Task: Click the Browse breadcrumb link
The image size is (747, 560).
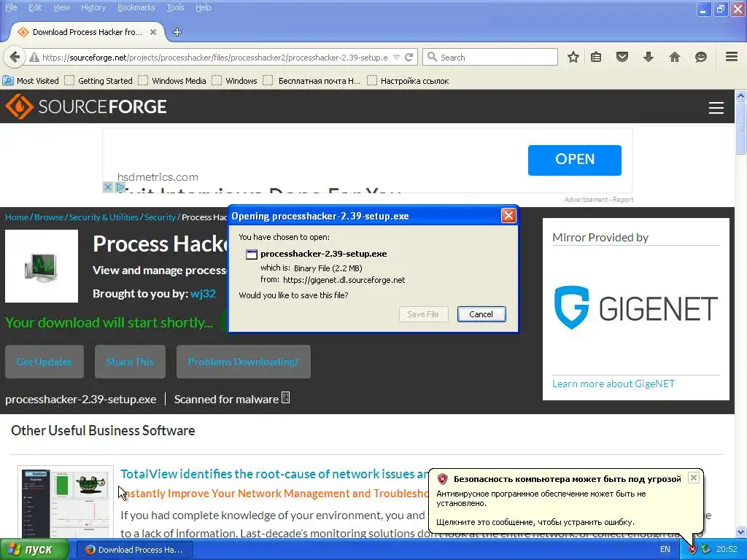Action: click(x=49, y=217)
